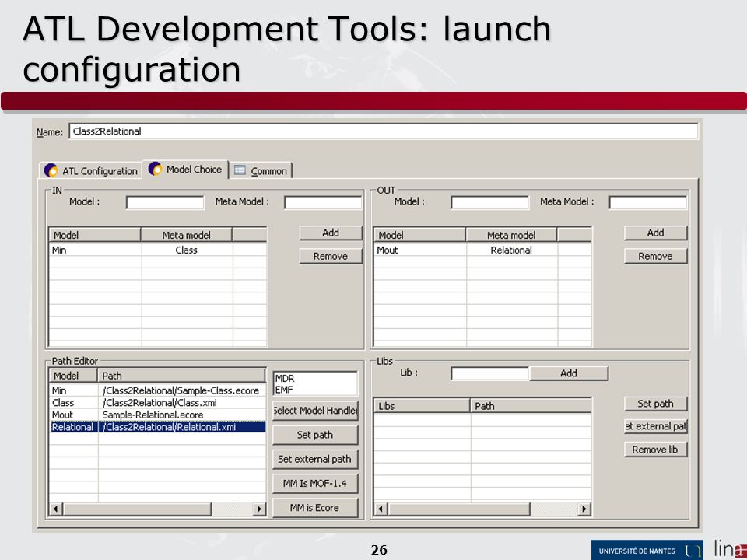Select the Sample-Class.ecore path row

coord(158,390)
